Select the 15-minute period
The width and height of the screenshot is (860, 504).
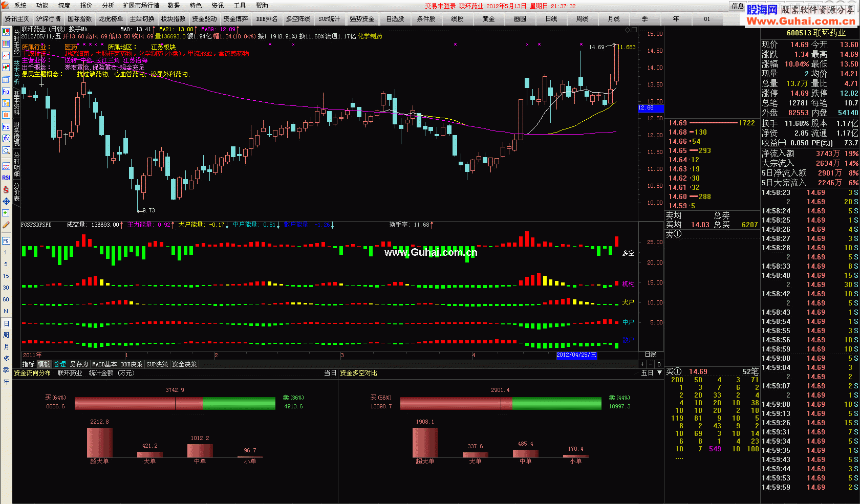coord(6,276)
